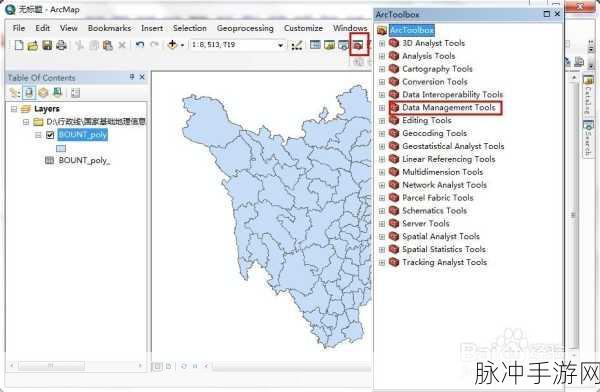Viewport: 600px width, 392px height.
Task: Redo the last action
Action: (x=154, y=45)
